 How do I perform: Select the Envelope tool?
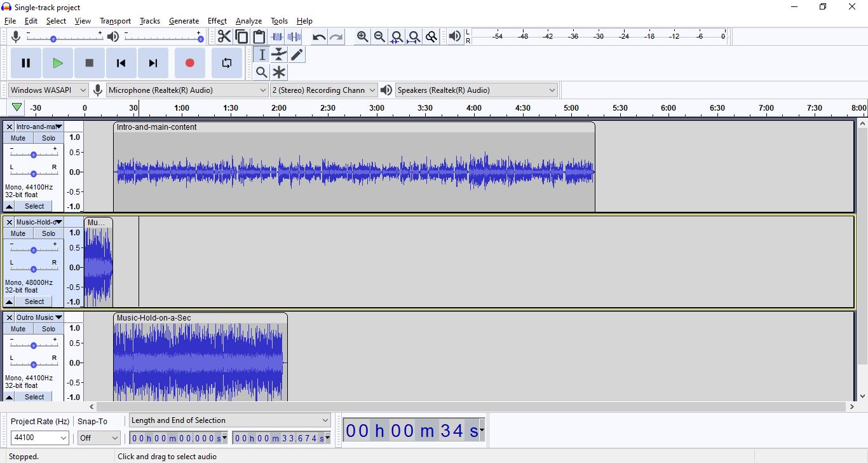279,55
